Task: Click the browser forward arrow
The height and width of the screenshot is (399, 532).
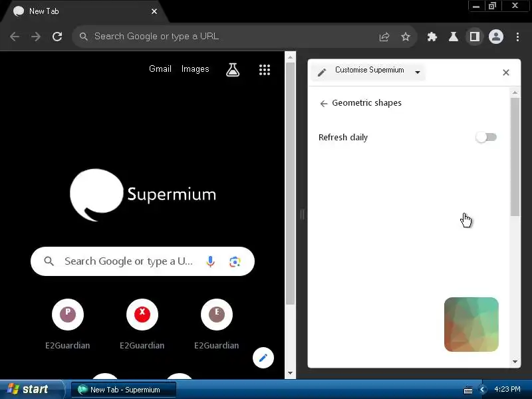Action: tap(36, 37)
